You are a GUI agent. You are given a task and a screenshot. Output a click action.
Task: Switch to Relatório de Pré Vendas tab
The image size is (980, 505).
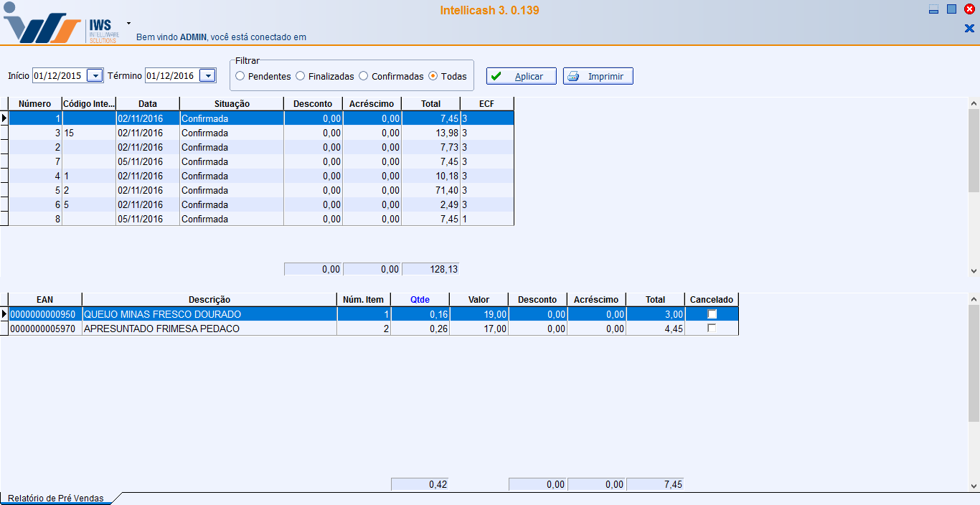56,498
